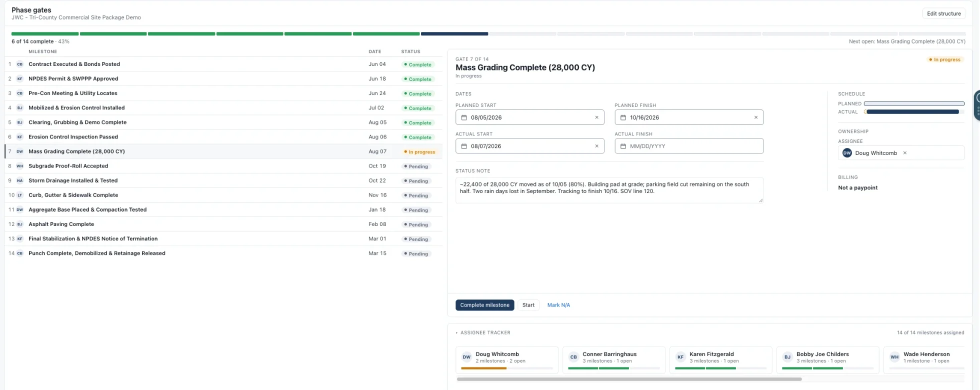This screenshot has height=390, width=980.
Task: Open the Doug Whitcomb assignee tracker card
Action: (507, 360)
